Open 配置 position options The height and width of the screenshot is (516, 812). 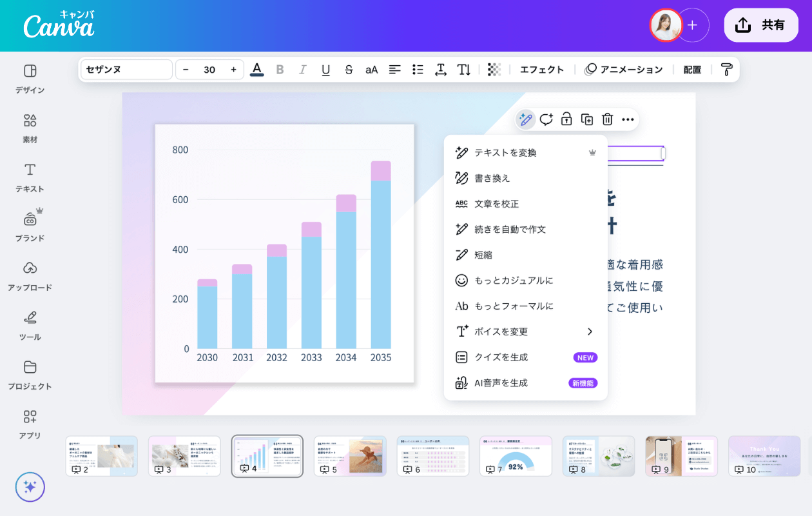(x=692, y=70)
